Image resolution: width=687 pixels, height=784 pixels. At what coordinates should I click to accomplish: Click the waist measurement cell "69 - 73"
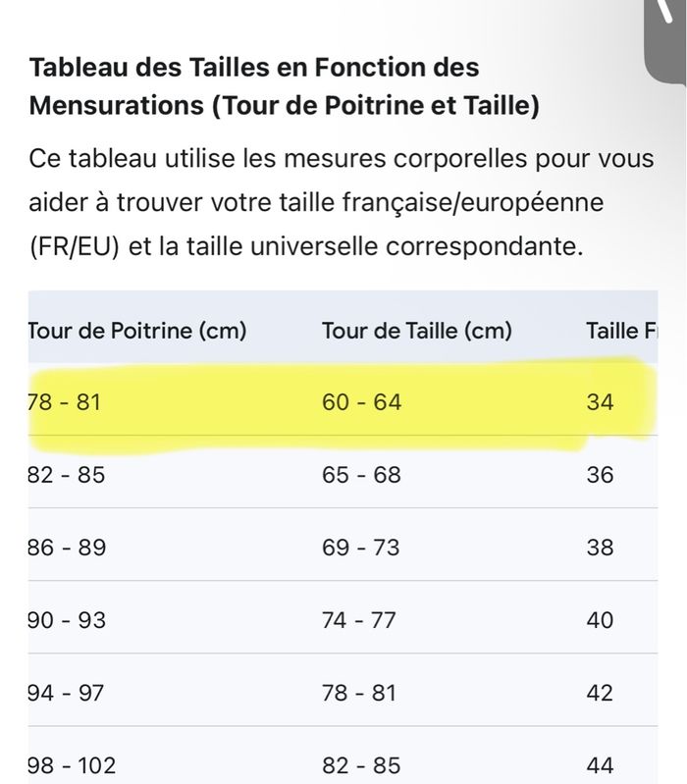(x=361, y=548)
